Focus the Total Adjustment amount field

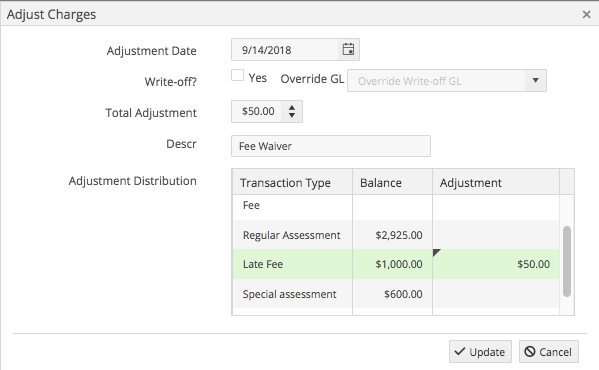point(256,111)
